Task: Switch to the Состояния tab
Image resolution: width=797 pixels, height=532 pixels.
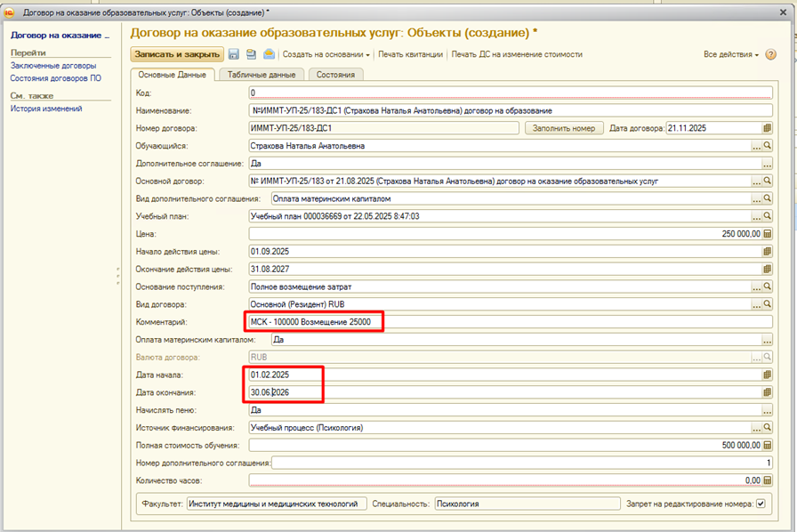Action: pos(335,75)
